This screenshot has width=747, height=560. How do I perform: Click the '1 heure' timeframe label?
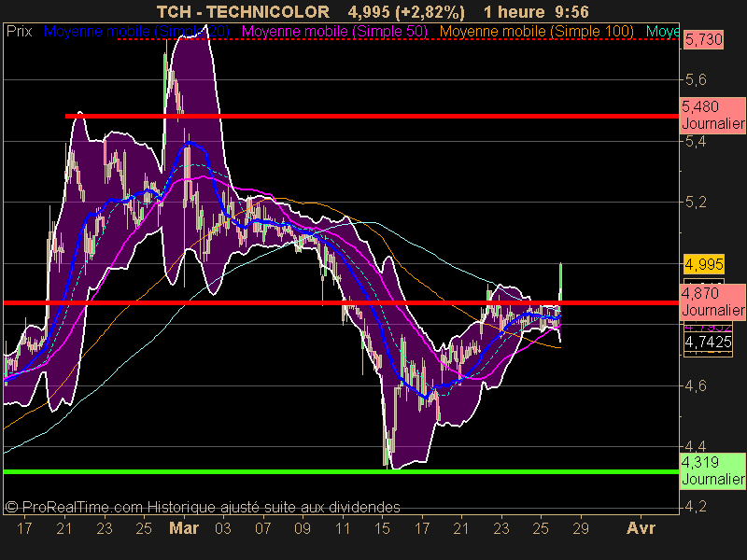[514, 12]
